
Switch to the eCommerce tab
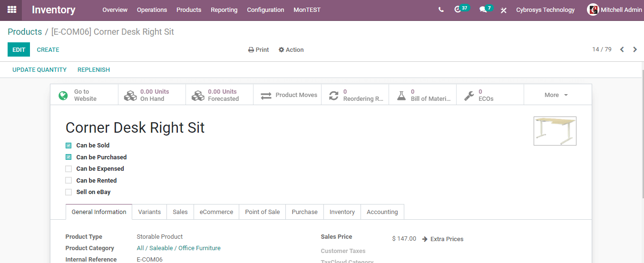pyautogui.click(x=216, y=212)
